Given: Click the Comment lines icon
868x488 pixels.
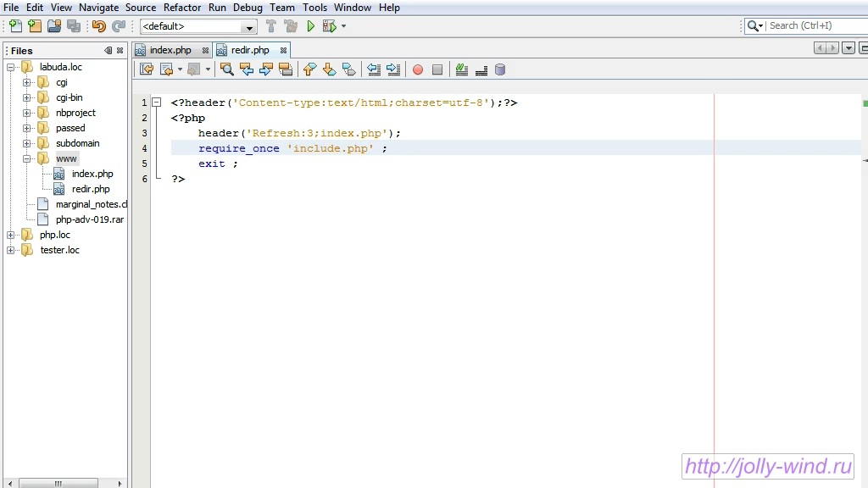Looking at the screenshot, I should point(462,69).
